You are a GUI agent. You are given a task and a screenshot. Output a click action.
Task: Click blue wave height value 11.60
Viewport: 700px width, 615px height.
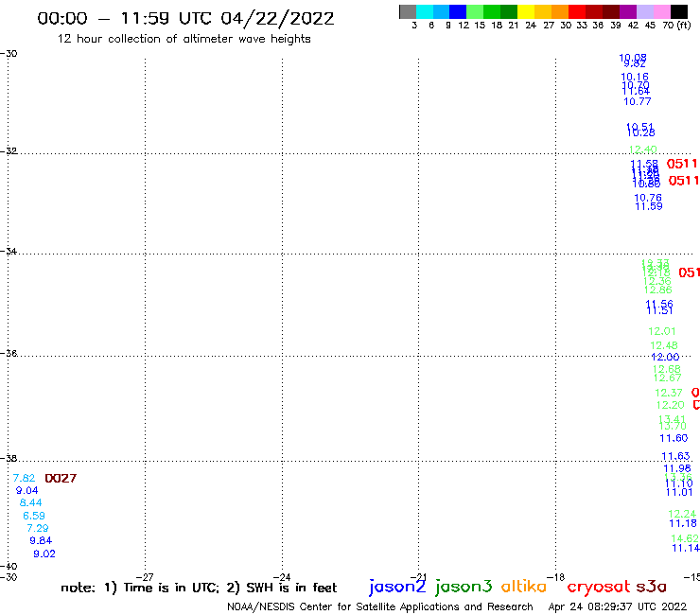(x=674, y=439)
